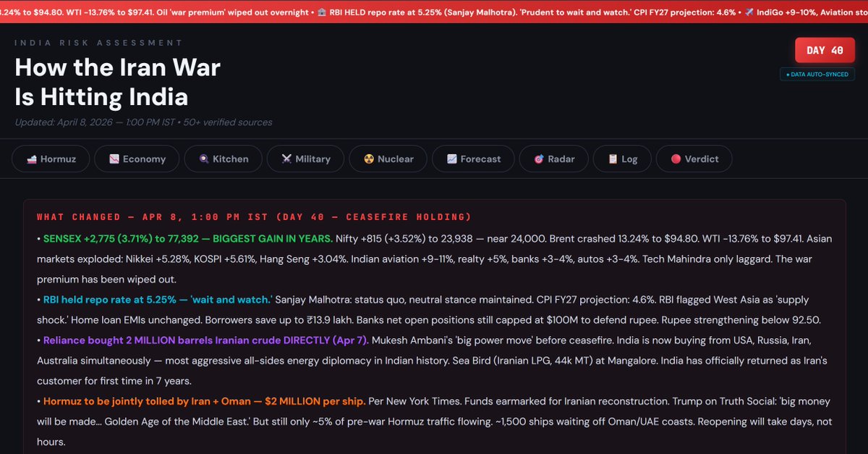The width and height of the screenshot is (868, 454).
Task: Switch to the Economy tab
Action: coord(137,159)
